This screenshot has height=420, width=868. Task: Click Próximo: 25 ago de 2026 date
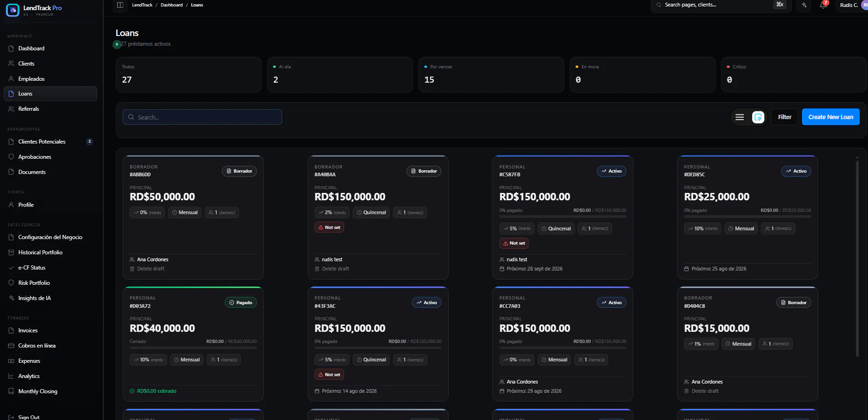point(719,269)
